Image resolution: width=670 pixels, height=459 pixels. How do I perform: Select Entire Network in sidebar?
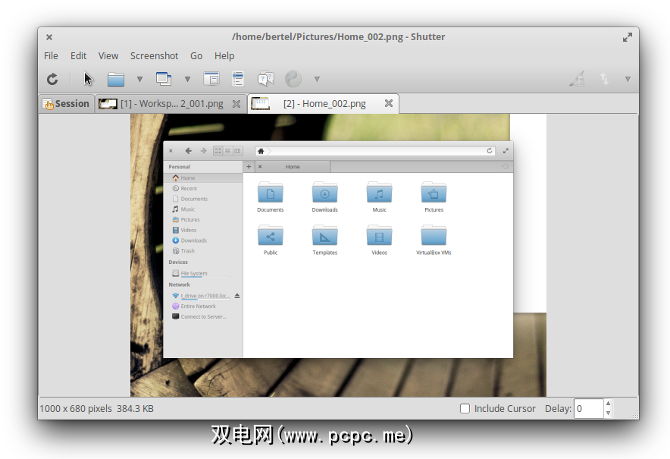click(x=203, y=306)
